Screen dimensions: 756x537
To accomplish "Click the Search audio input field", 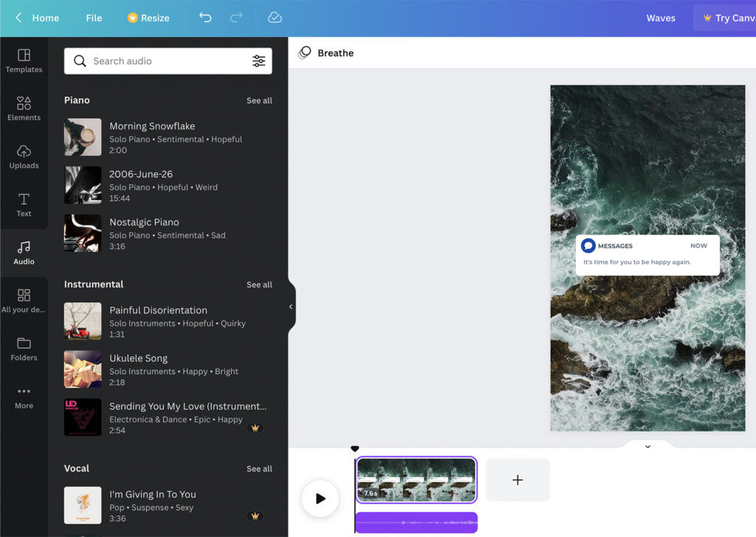I will (162, 60).
